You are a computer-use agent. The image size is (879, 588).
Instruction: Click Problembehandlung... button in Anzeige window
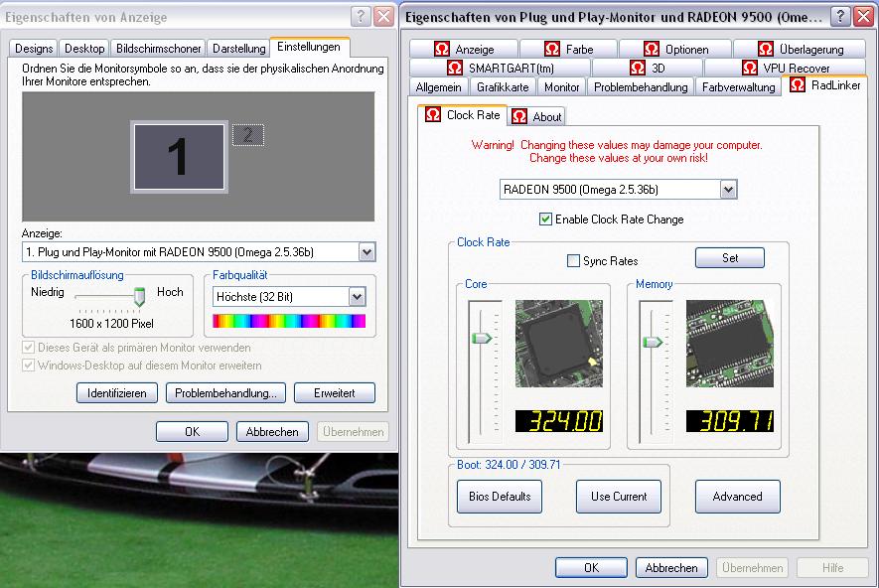(225, 393)
